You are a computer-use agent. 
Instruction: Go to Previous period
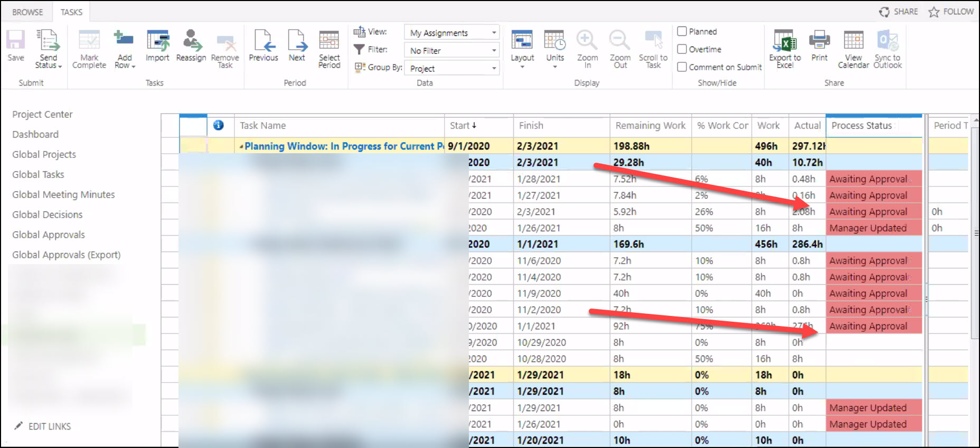[x=263, y=45]
